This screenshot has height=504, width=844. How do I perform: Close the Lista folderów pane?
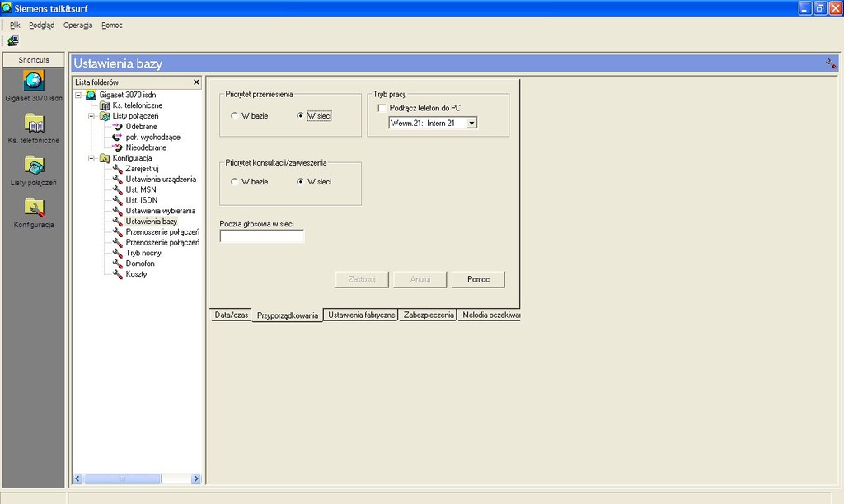tap(196, 82)
